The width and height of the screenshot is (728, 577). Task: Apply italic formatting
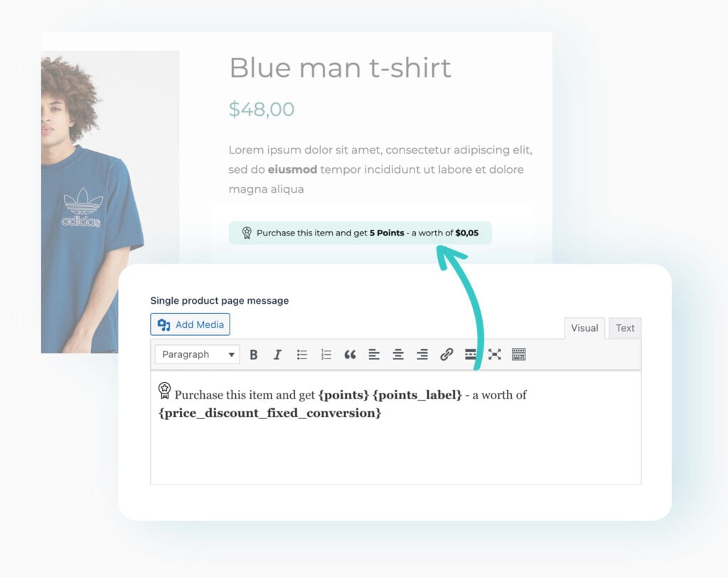pos(277,354)
